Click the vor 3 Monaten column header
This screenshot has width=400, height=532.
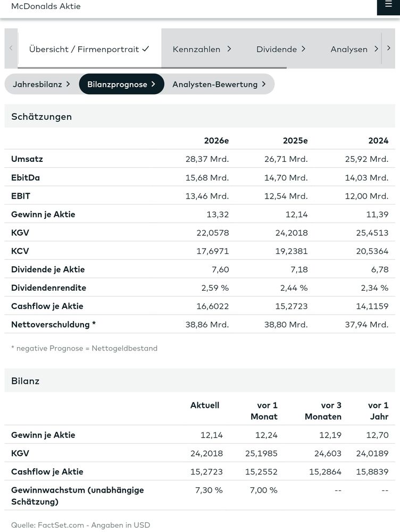(x=323, y=411)
